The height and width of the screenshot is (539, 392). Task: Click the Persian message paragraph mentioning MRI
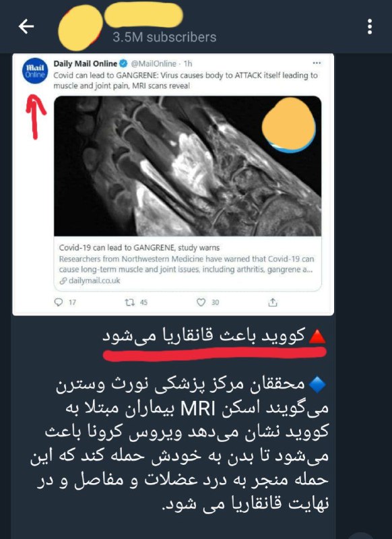(x=179, y=444)
